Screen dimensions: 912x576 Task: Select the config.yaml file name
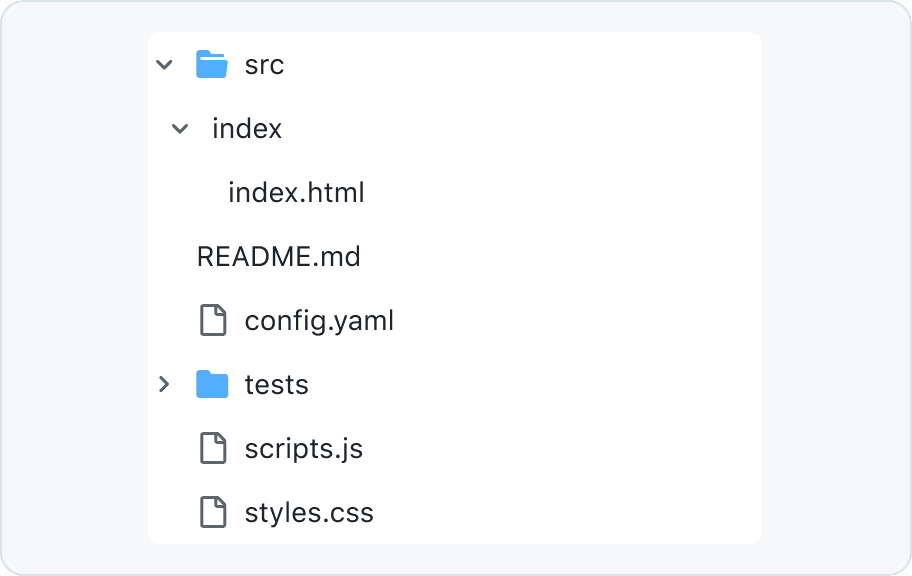[x=319, y=321]
